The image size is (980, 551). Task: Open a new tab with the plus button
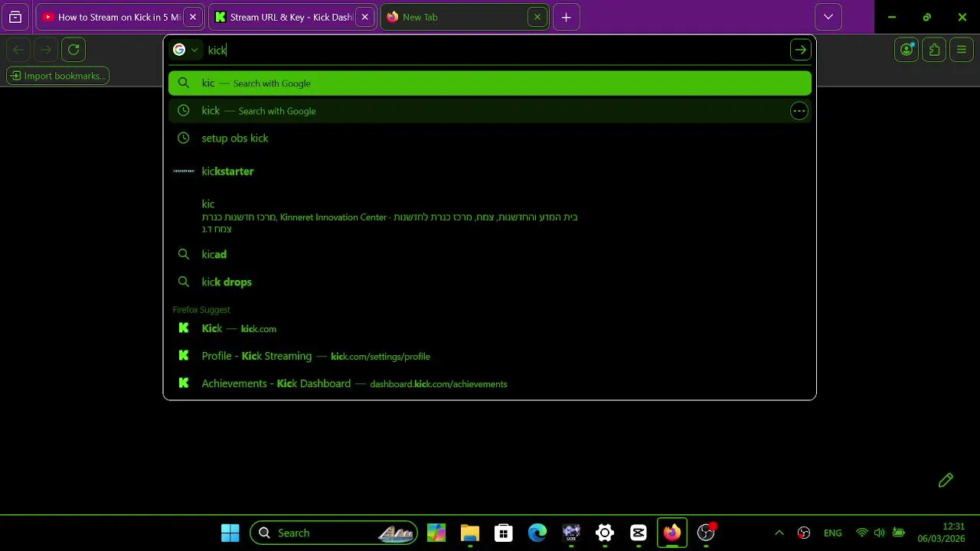[566, 17]
